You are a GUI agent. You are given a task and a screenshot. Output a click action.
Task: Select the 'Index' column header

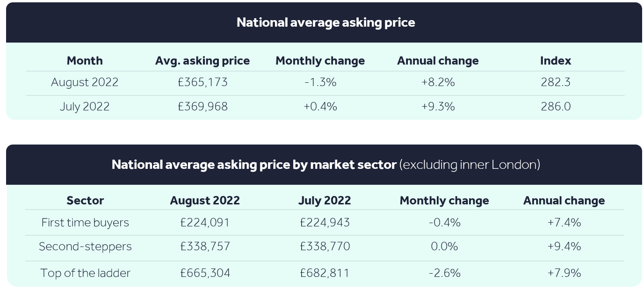point(556,61)
